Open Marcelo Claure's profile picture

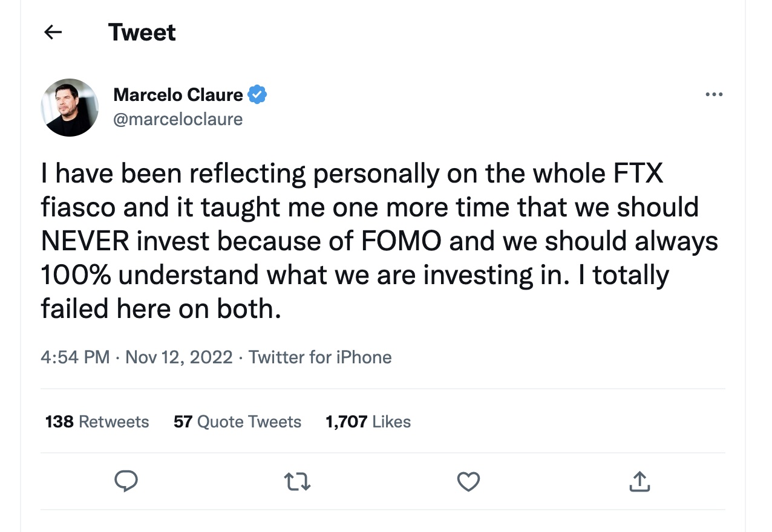click(70, 107)
